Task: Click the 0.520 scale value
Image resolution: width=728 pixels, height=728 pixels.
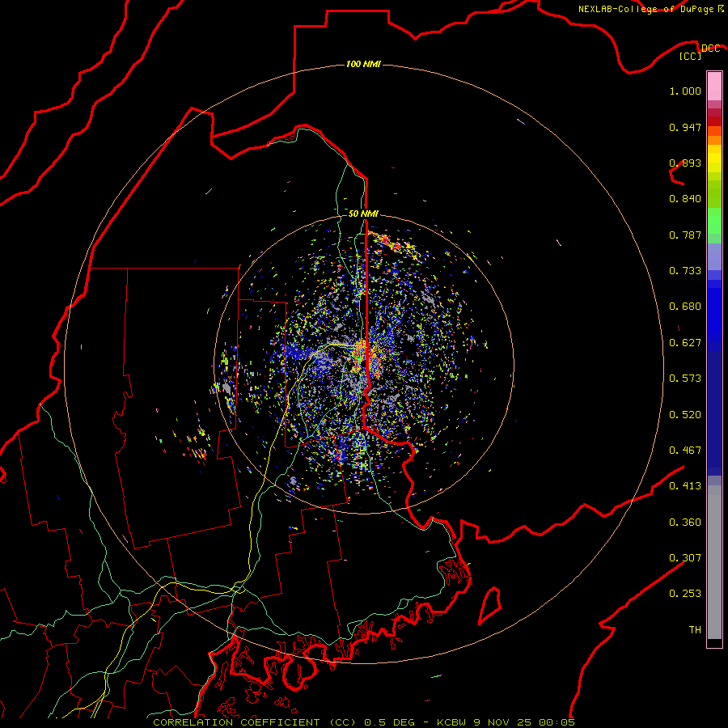Action: pos(685,415)
